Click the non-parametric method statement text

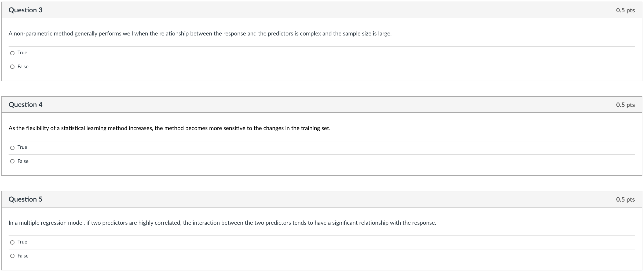(200, 34)
